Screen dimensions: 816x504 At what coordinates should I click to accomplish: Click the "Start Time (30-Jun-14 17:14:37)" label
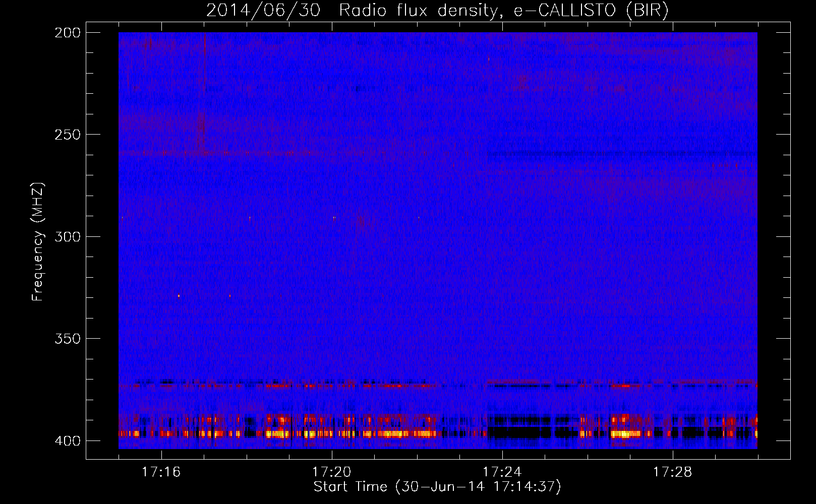point(437,487)
